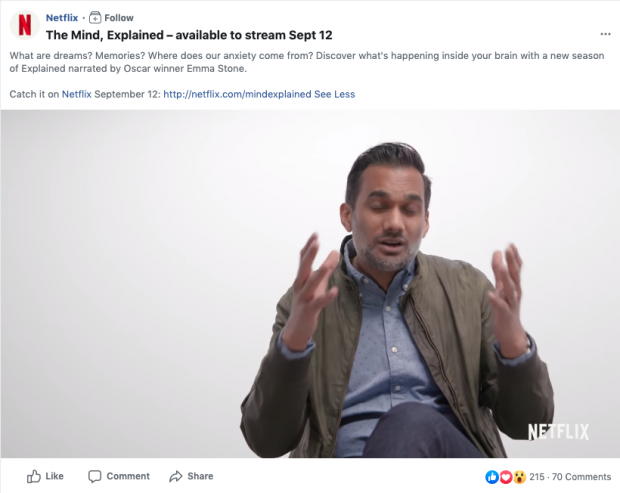Open the netflix.com/mindexplained link
Screen dimensions: 620x493
coord(237,94)
